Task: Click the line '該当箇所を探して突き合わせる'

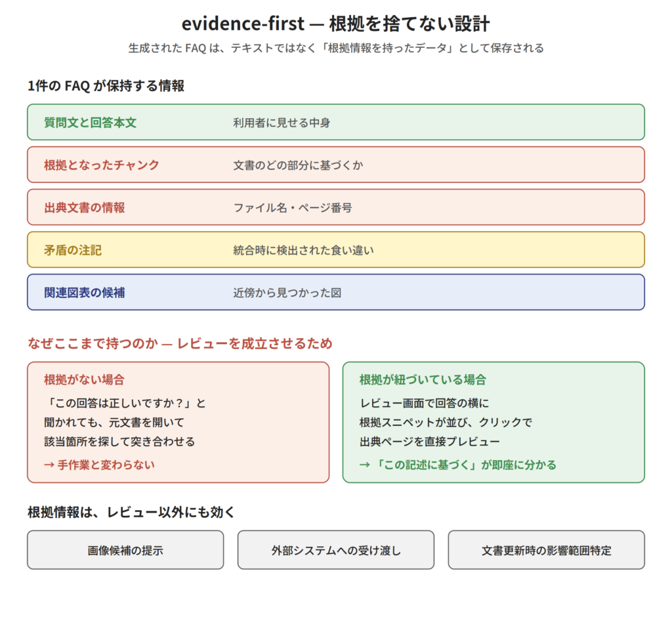Action: [x=119, y=442]
